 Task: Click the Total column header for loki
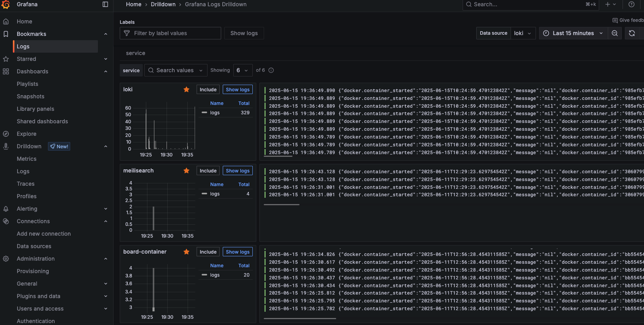point(244,103)
